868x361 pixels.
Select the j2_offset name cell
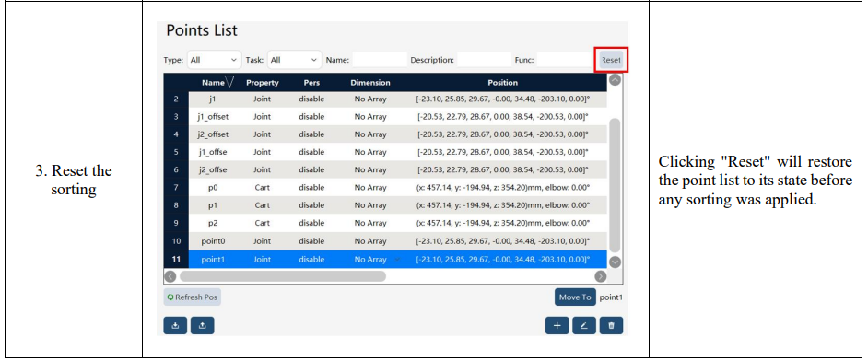[213, 134]
